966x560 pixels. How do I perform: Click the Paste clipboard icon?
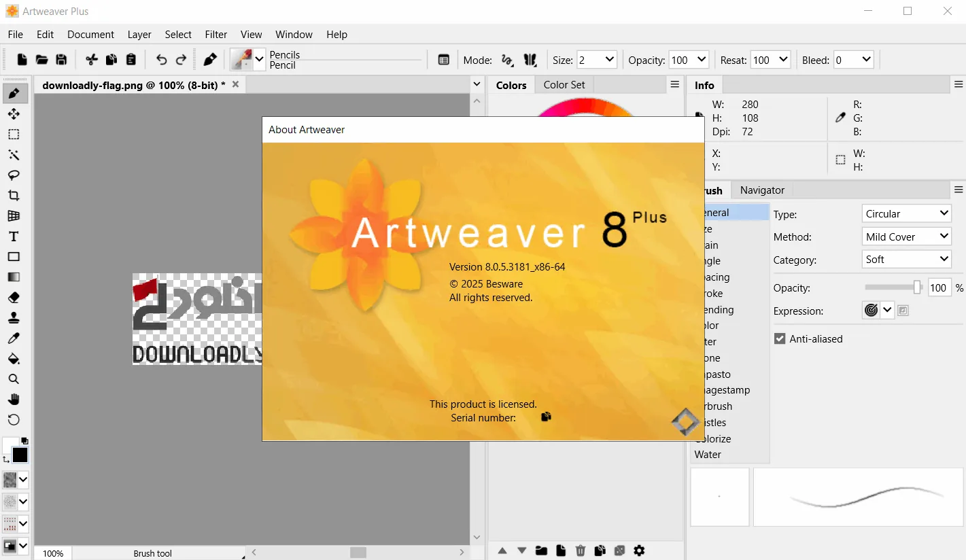pyautogui.click(x=131, y=60)
